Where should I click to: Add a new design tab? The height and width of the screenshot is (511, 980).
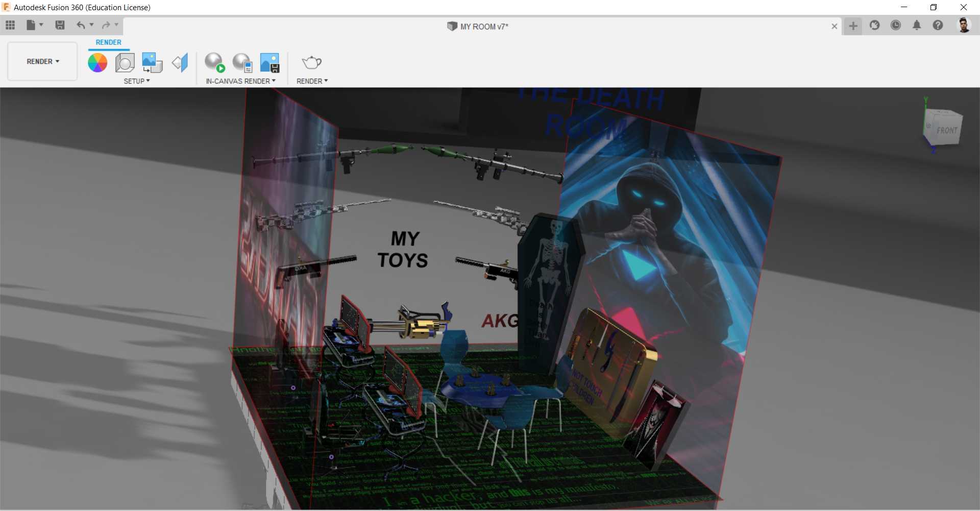(x=853, y=26)
